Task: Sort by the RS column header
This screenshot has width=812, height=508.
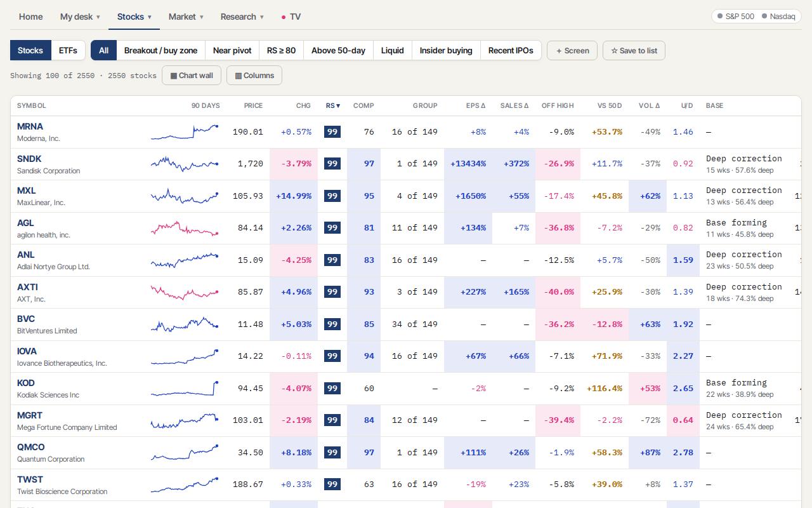Action: (x=332, y=105)
